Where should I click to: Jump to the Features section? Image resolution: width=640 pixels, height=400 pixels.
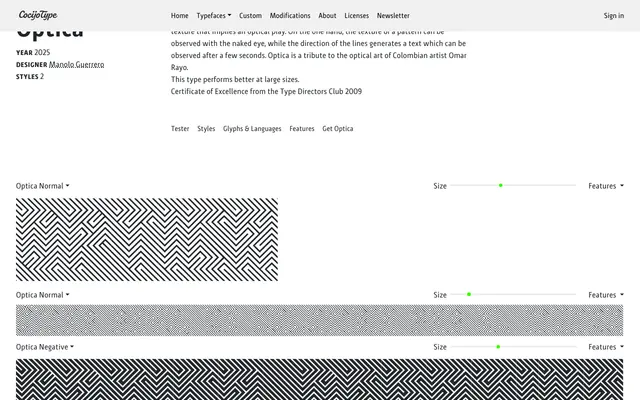pos(302,129)
